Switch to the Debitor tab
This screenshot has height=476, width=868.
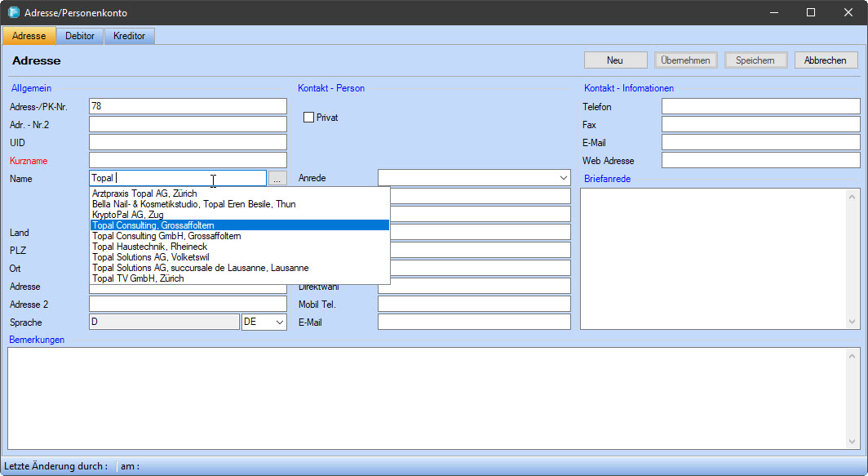point(80,36)
